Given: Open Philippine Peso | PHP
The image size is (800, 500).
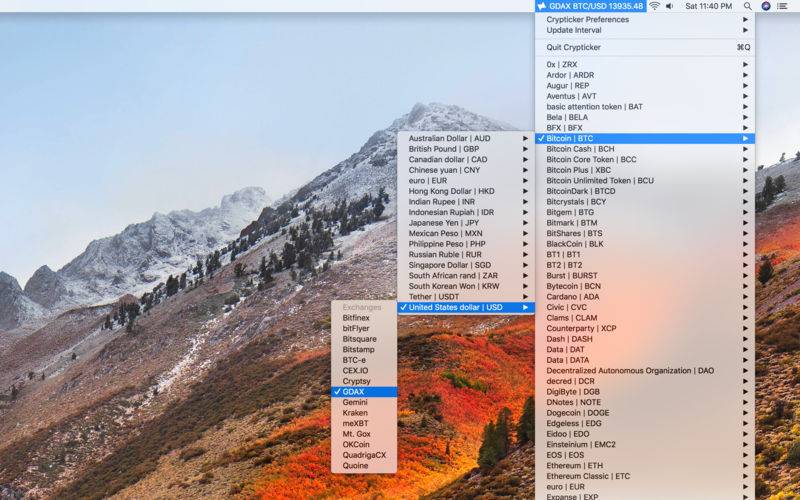Looking at the screenshot, I should pyautogui.click(x=466, y=244).
